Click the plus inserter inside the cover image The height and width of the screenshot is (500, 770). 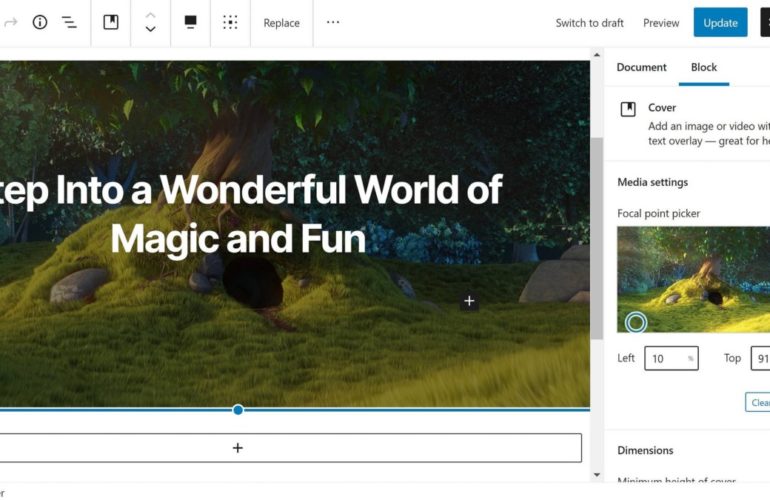[x=469, y=301]
